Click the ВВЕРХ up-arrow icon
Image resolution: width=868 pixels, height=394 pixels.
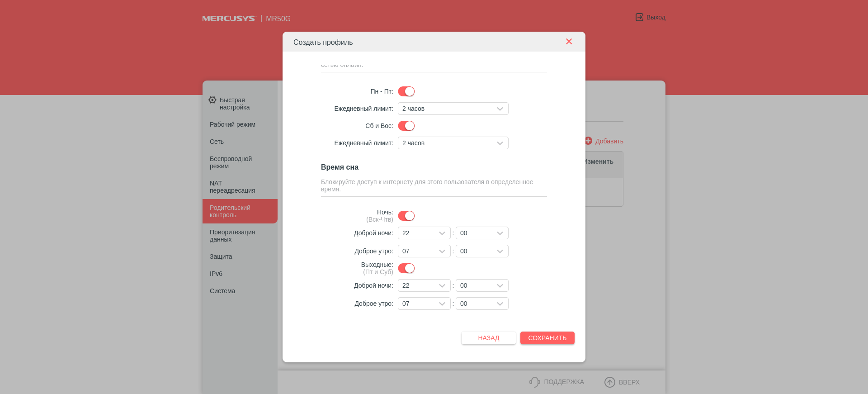coord(609,382)
